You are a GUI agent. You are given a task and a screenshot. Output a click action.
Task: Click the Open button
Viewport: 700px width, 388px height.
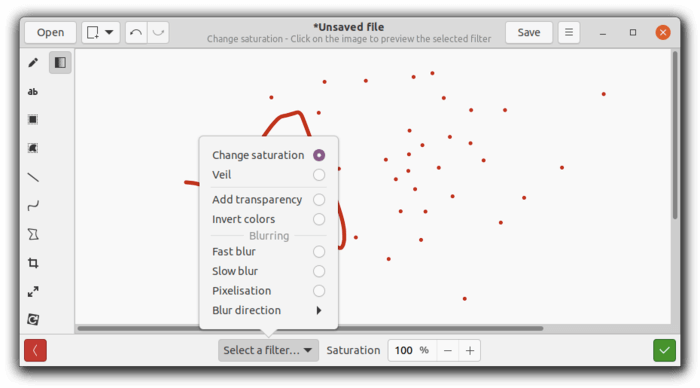click(x=50, y=33)
